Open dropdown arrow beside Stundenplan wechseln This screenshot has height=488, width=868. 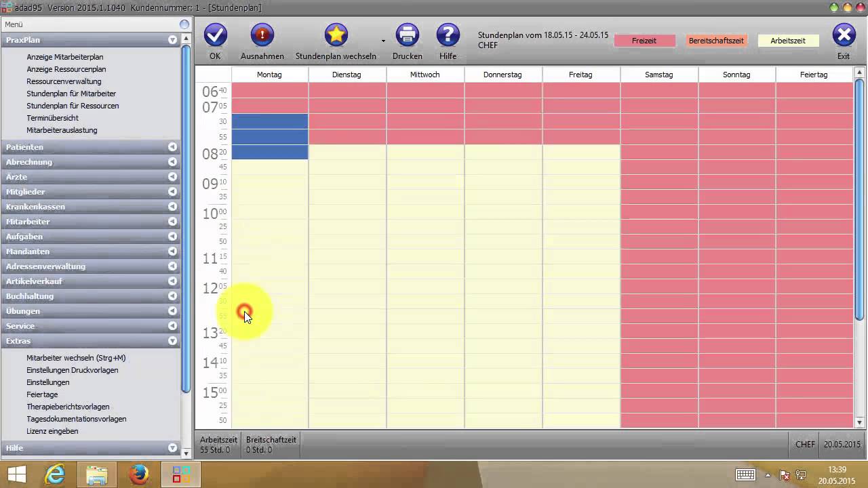[383, 41]
